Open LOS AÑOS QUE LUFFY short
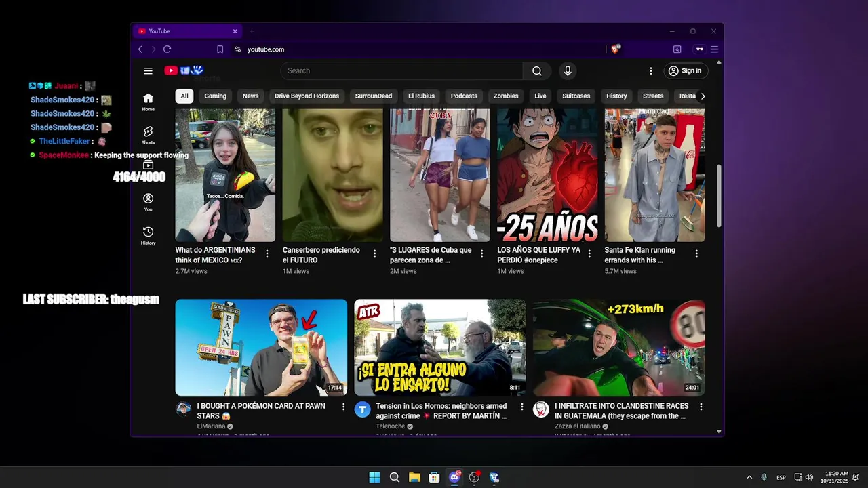Image resolution: width=868 pixels, height=488 pixels. (x=547, y=175)
